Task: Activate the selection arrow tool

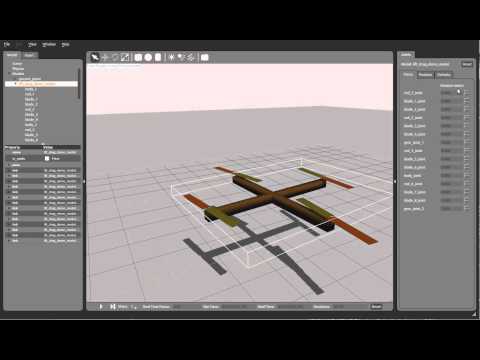Action: [95, 57]
